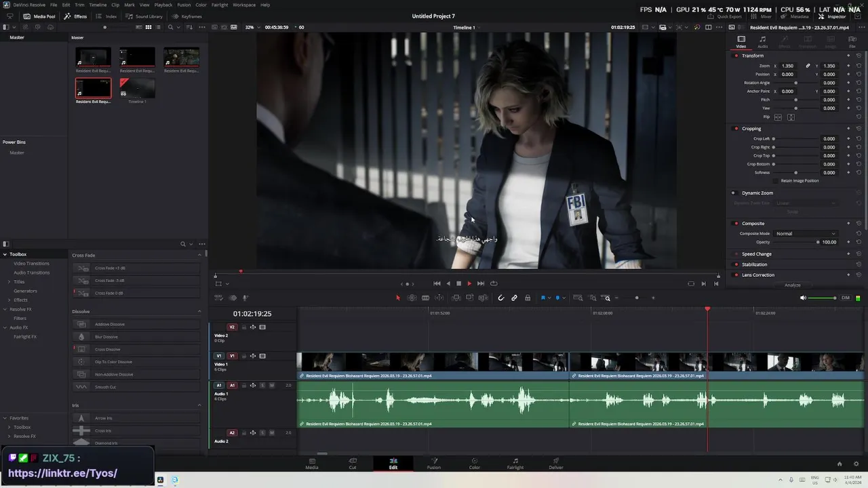Open the Fusion menu
868x488 pixels.
(x=184, y=5)
